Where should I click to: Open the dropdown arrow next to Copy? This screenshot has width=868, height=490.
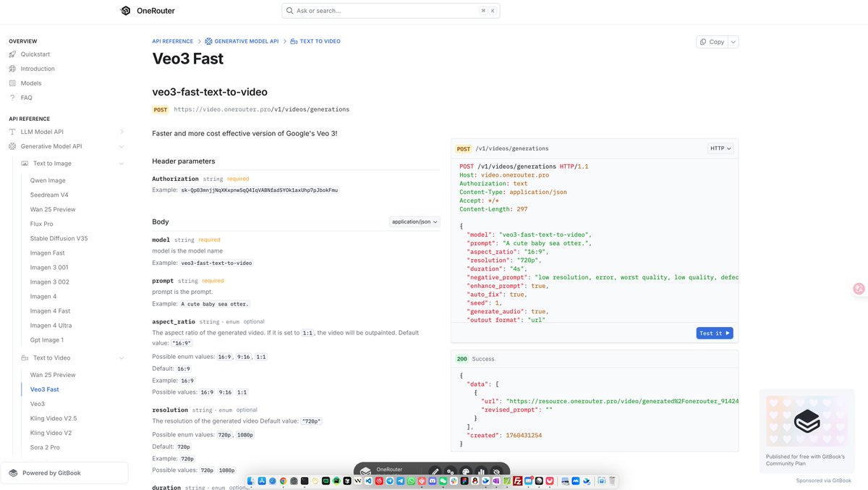click(x=733, y=42)
